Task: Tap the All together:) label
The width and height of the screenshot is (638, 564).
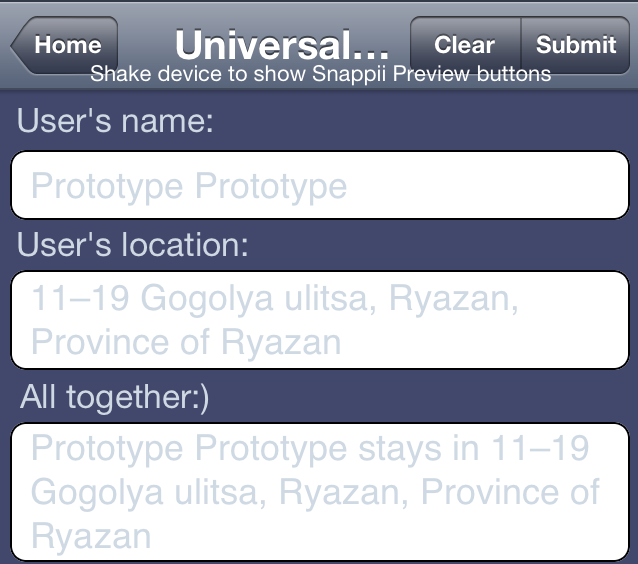Action: 114,397
